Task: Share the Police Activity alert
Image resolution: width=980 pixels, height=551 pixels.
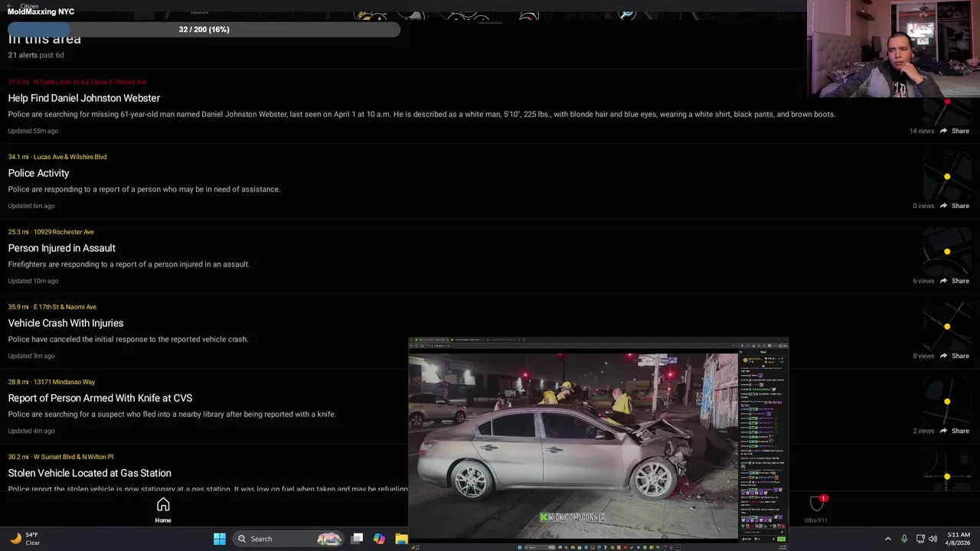Action: pos(955,206)
